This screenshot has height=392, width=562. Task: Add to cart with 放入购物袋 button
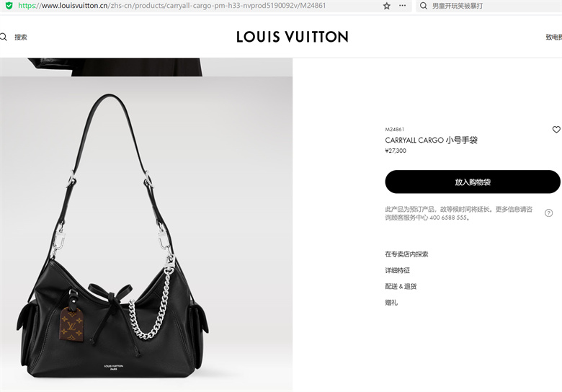473,182
